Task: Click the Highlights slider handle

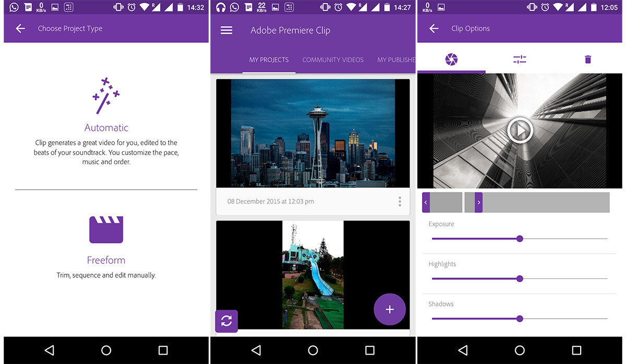Action: [520, 279]
